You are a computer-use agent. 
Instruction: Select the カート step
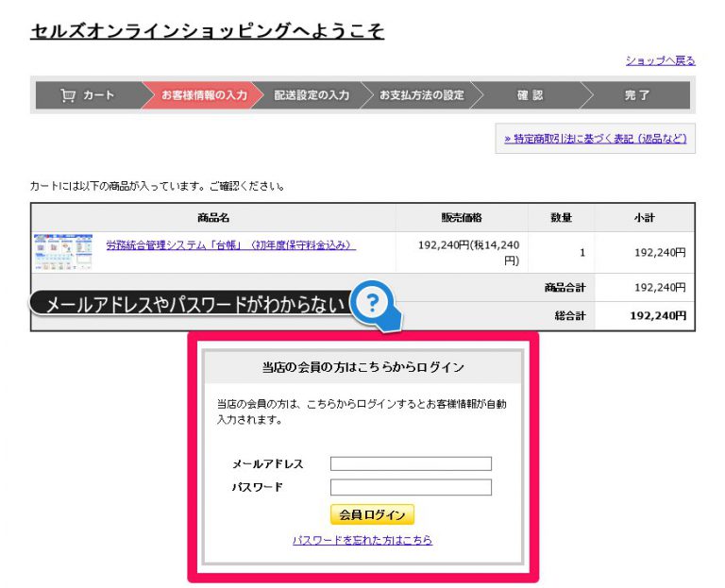point(89,95)
